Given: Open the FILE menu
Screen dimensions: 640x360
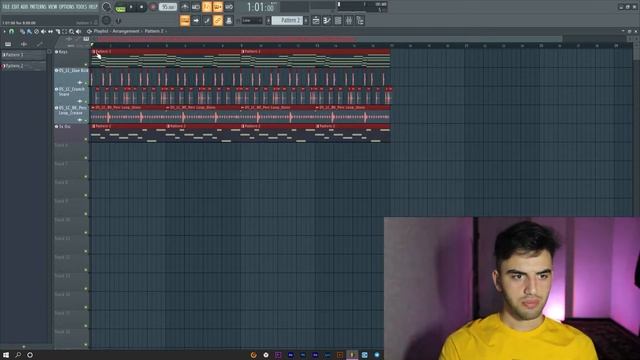Looking at the screenshot, I should pos(6,7).
